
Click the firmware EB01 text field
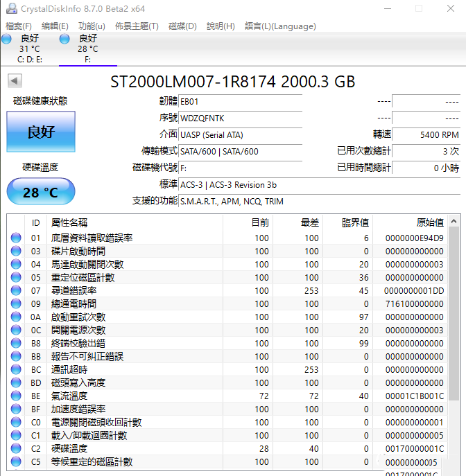tap(240, 101)
